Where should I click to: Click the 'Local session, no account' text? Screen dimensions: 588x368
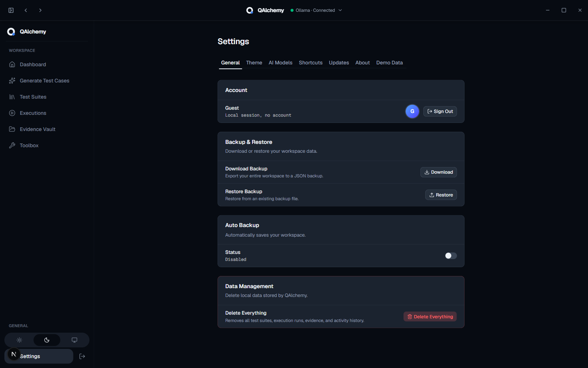point(258,115)
